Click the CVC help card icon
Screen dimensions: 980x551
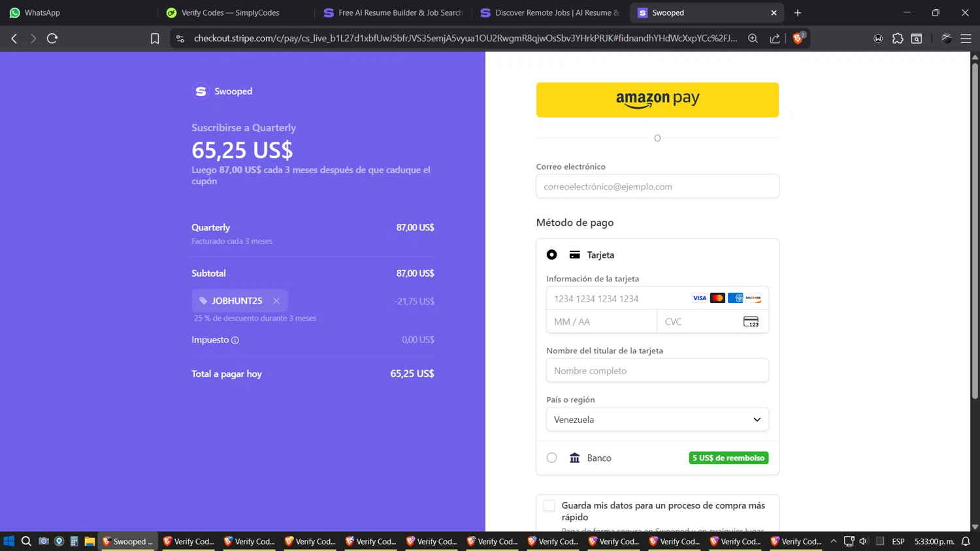click(751, 322)
